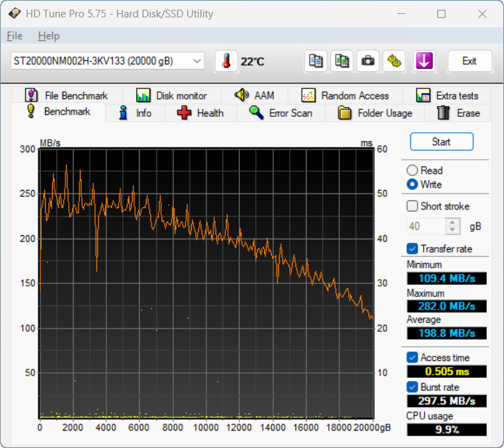Click the short stroke gB input field
The image size is (504, 448).
click(426, 226)
